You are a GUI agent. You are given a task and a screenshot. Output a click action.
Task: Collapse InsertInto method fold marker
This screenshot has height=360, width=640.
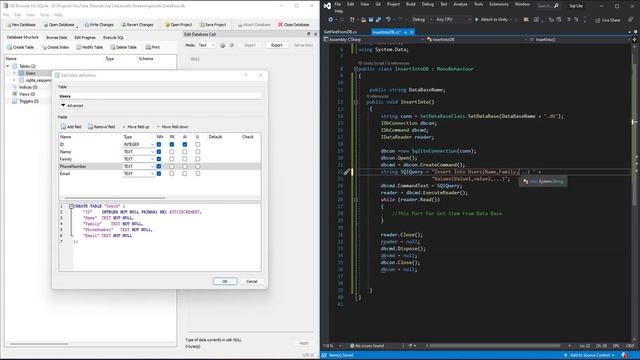(356, 102)
